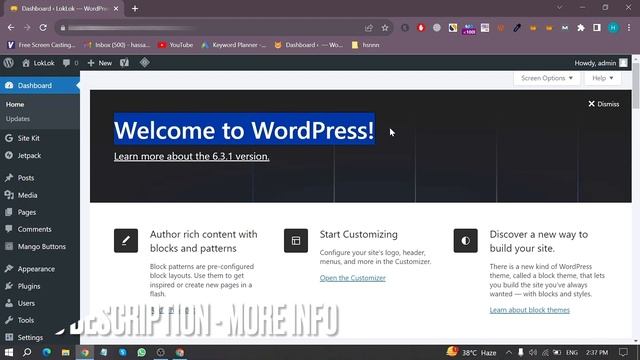The height and width of the screenshot is (360, 640).
Task: Go to the Home submenu
Action: 15,104
